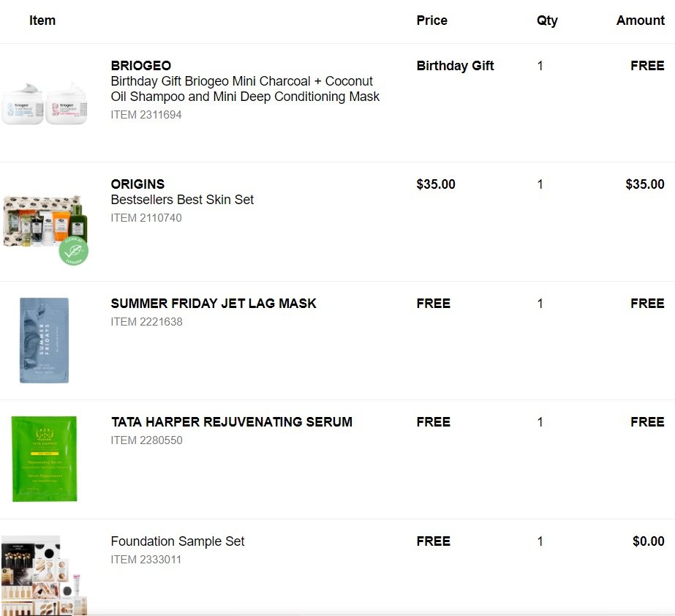Open the BRIOGEO brand name link
Image resolution: width=675 pixels, height=616 pixels.
pos(140,66)
